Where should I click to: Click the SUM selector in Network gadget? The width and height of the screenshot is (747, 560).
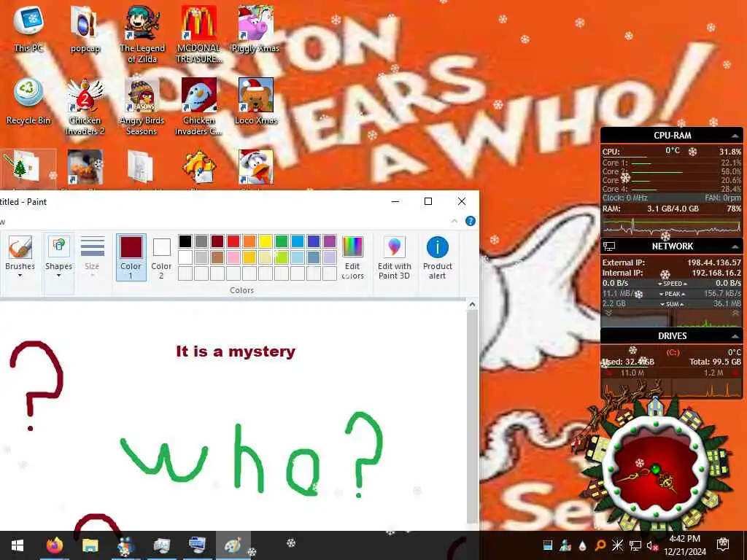click(x=672, y=304)
